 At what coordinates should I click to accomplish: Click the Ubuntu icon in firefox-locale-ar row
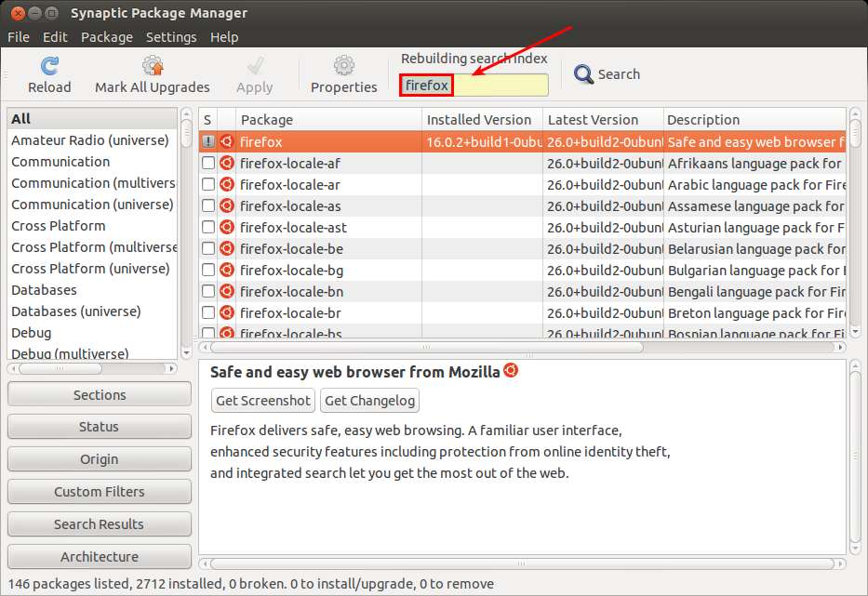226,184
